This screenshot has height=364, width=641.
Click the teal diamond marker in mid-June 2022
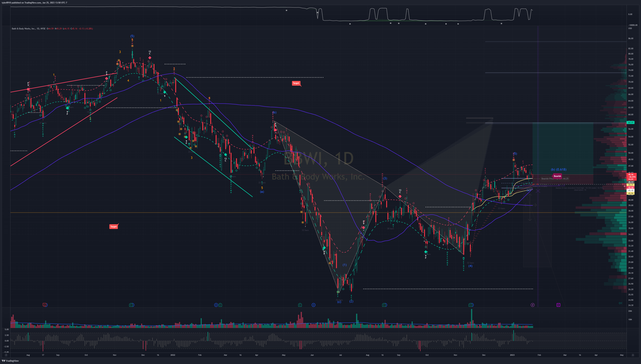[324, 248]
